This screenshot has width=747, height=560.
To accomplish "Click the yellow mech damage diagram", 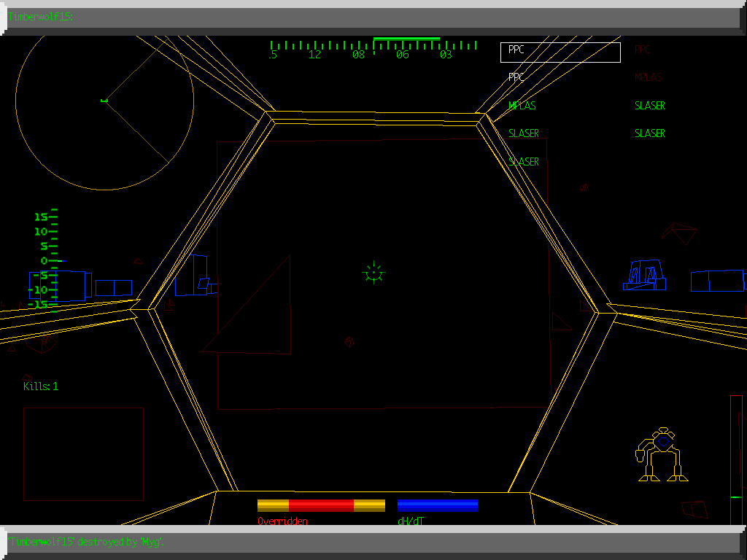I will (662, 455).
